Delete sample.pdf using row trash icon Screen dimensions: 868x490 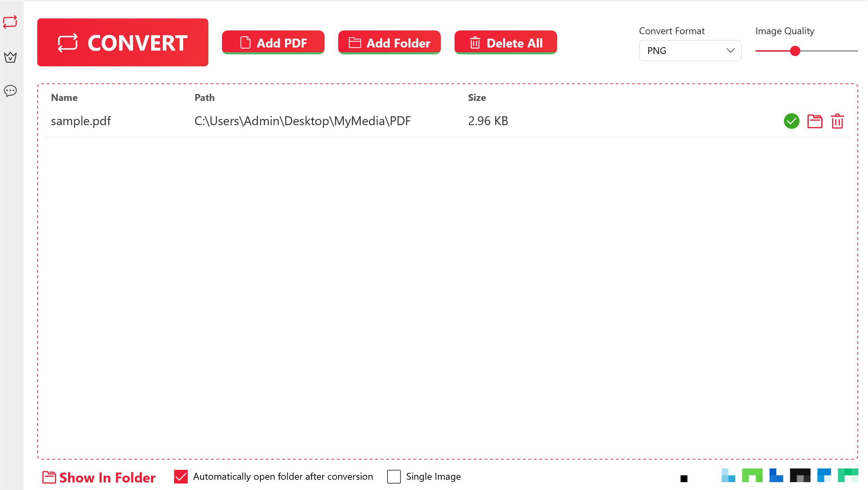click(837, 121)
